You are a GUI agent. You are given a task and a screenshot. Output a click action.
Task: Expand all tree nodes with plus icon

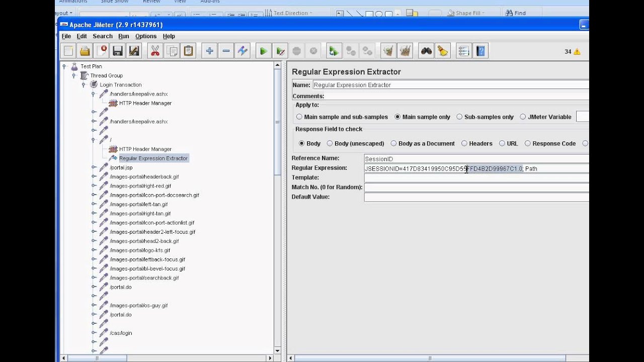point(209,51)
